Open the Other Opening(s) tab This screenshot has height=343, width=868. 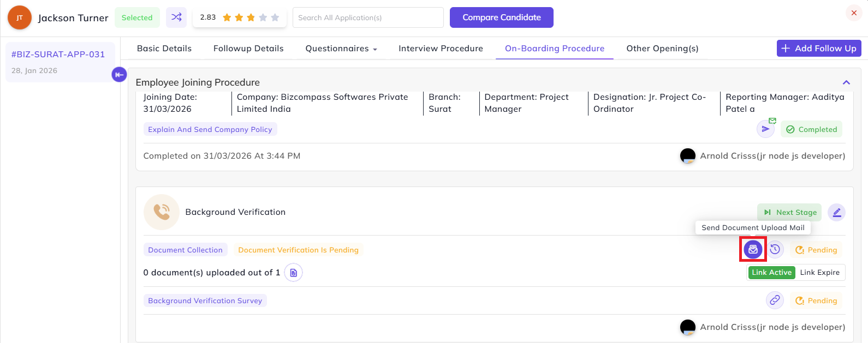pyautogui.click(x=662, y=49)
